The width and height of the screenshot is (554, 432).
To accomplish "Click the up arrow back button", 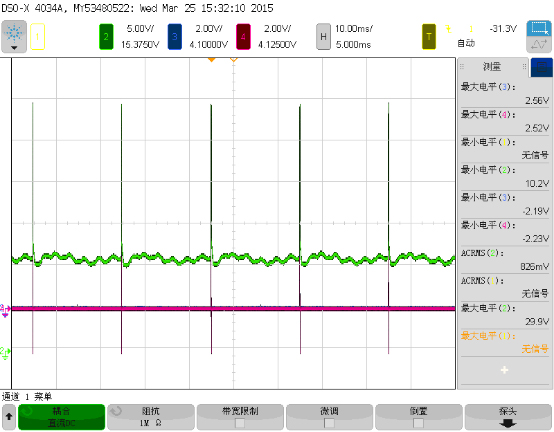I will [9, 417].
